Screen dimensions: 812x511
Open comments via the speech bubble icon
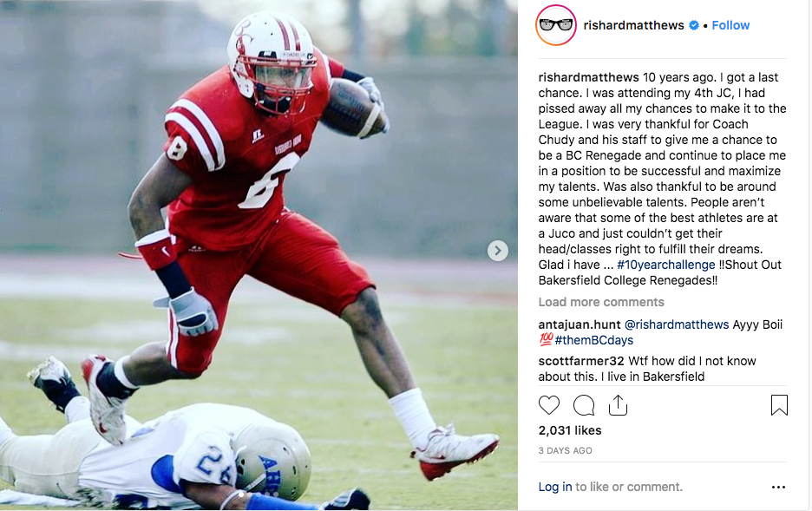pos(584,405)
